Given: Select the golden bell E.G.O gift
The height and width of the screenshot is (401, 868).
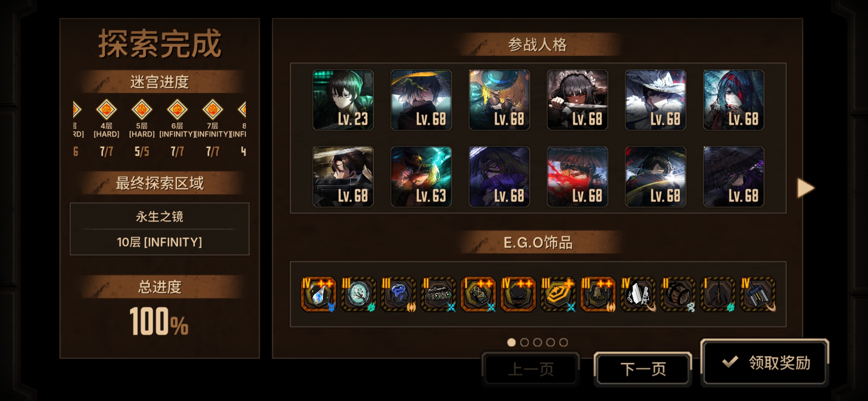Looking at the screenshot, I should pos(598,294).
